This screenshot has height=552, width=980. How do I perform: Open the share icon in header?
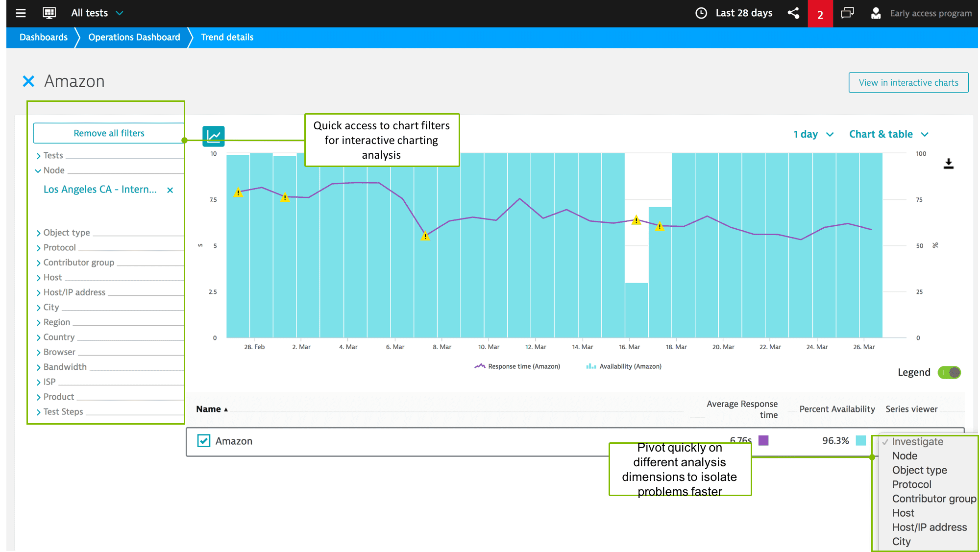tap(793, 13)
